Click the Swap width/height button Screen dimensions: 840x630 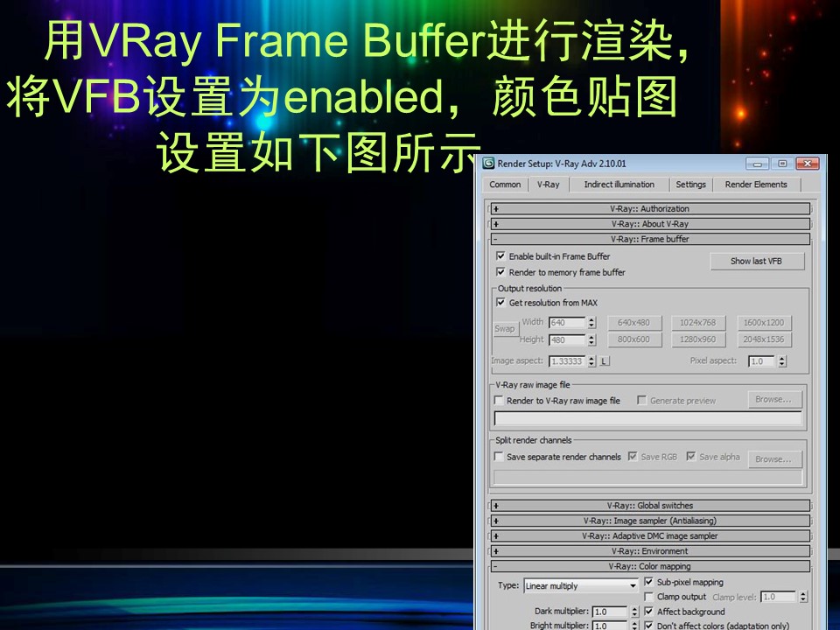pos(505,329)
